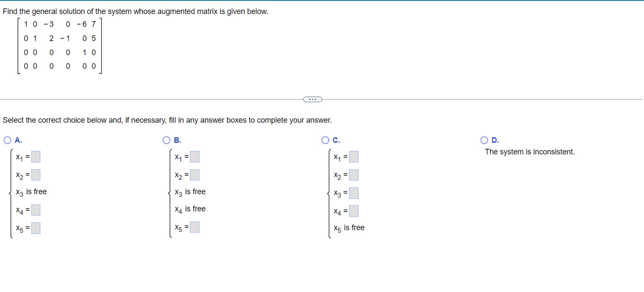Click the x5 answer box under choice A
The height and width of the screenshot is (292, 644).
point(36,228)
